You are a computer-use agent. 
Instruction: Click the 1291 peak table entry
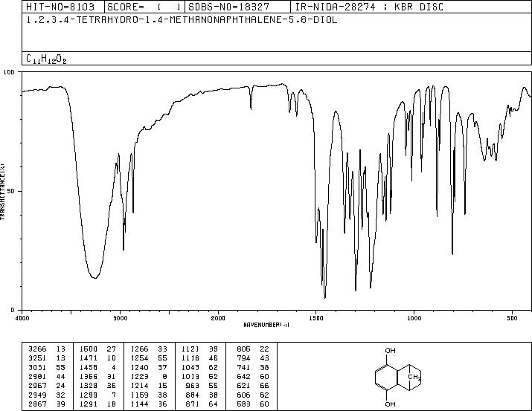[97, 404]
